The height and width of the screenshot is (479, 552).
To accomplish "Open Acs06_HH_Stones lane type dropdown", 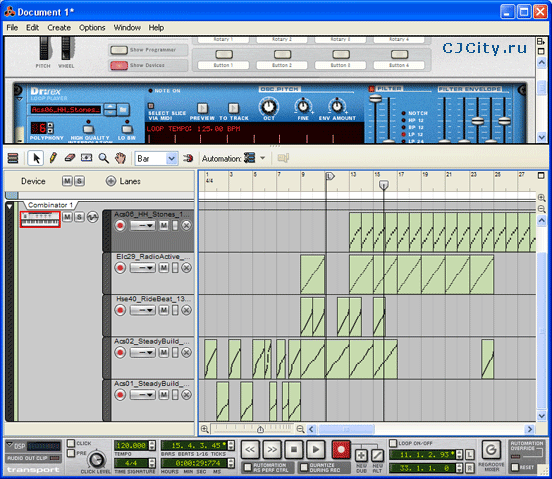I will coord(143,226).
